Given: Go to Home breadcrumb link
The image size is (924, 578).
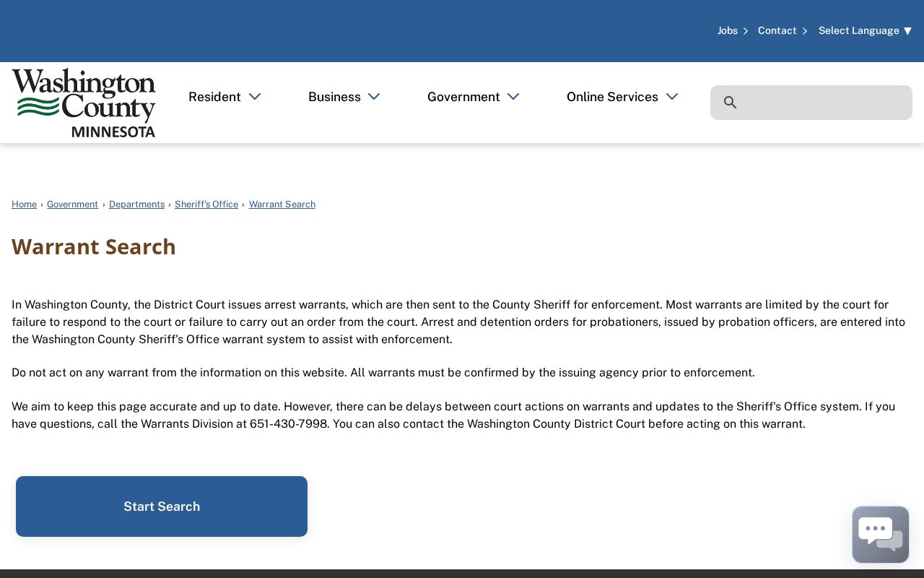Looking at the screenshot, I should point(24,204).
